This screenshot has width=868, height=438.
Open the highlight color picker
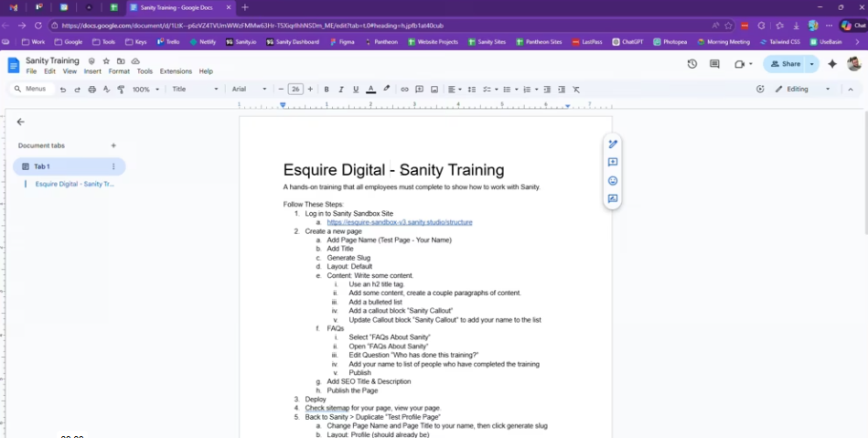coord(386,89)
